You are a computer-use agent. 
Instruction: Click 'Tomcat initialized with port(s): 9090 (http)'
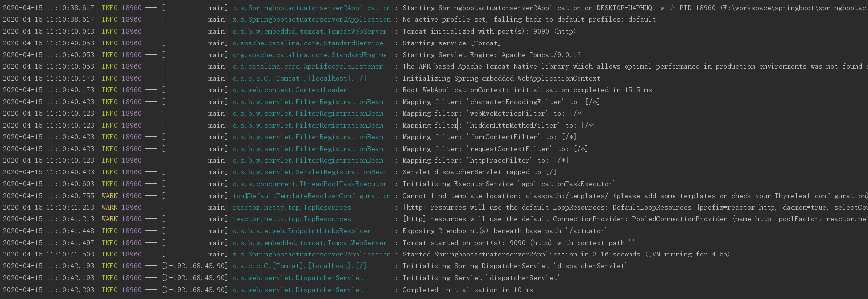coord(489,31)
